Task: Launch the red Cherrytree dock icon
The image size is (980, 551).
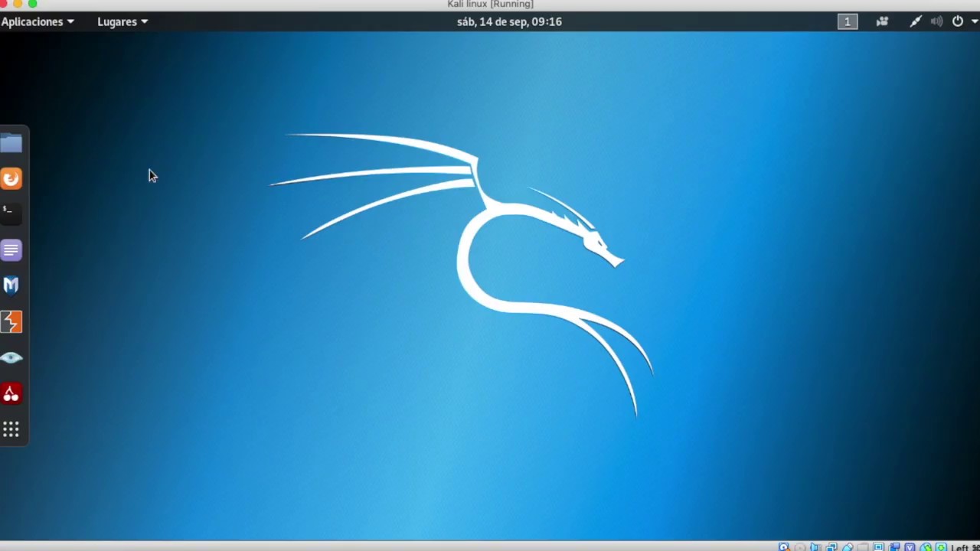Action: [x=11, y=393]
